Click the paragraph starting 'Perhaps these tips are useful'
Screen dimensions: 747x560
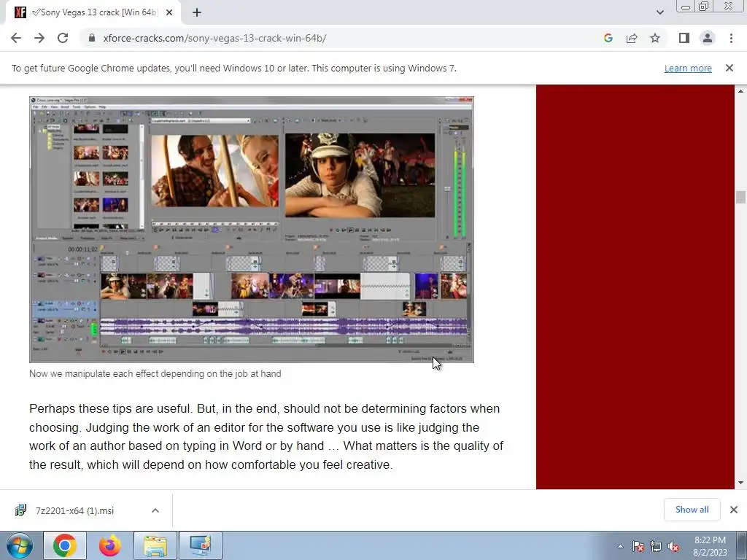[x=266, y=436]
